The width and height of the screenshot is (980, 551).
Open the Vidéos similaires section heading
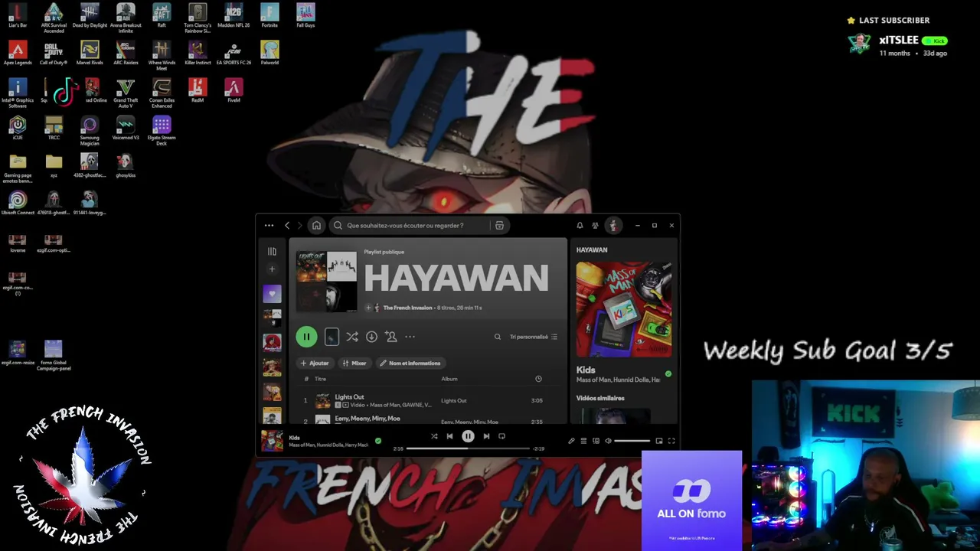pos(600,398)
